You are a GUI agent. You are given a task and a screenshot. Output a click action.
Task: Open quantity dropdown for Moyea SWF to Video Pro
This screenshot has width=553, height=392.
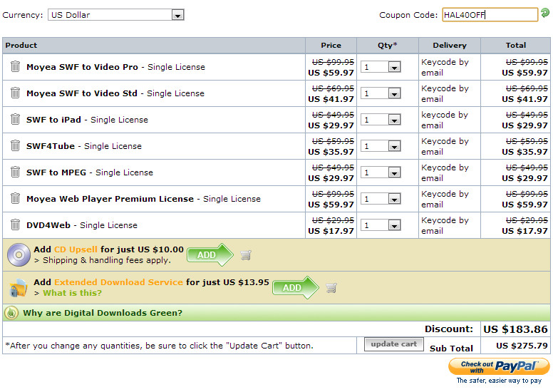381,67
